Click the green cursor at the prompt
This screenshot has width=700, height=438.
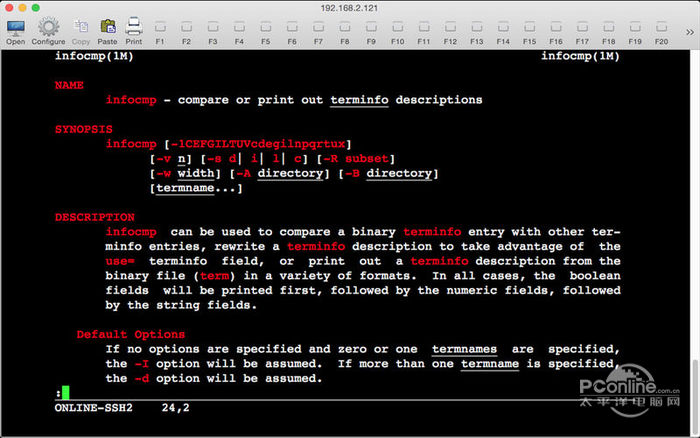(x=66, y=392)
